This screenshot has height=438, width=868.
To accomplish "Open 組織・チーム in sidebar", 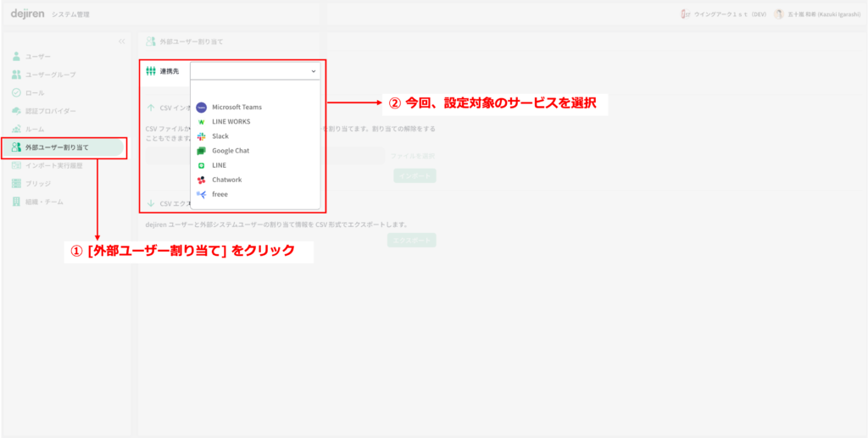I will [x=37, y=202].
